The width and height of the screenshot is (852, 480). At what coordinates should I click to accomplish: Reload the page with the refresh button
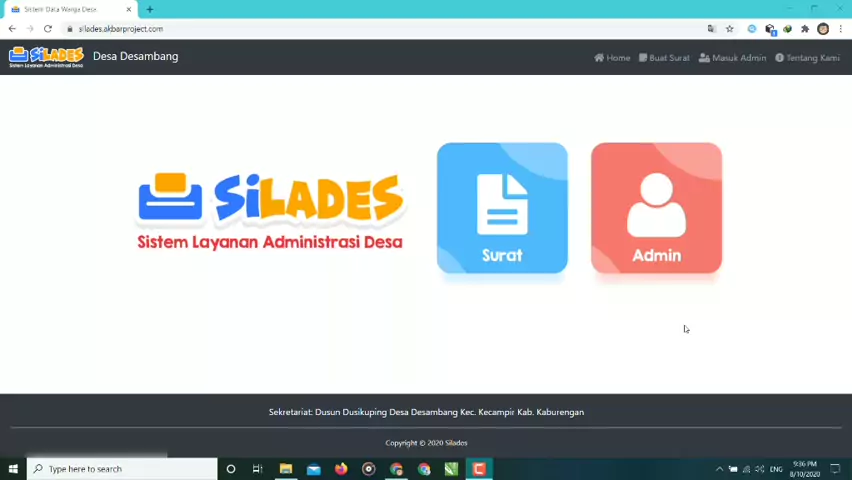pyautogui.click(x=47, y=29)
